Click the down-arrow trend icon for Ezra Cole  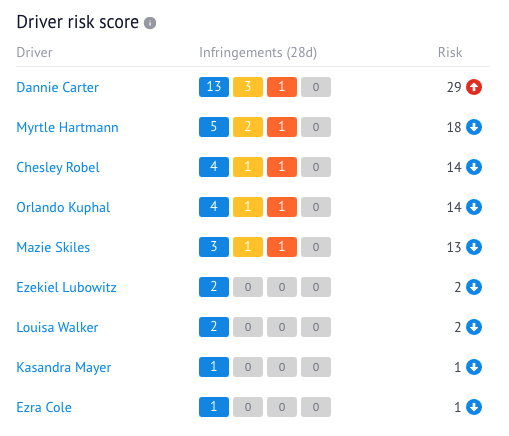(x=474, y=407)
